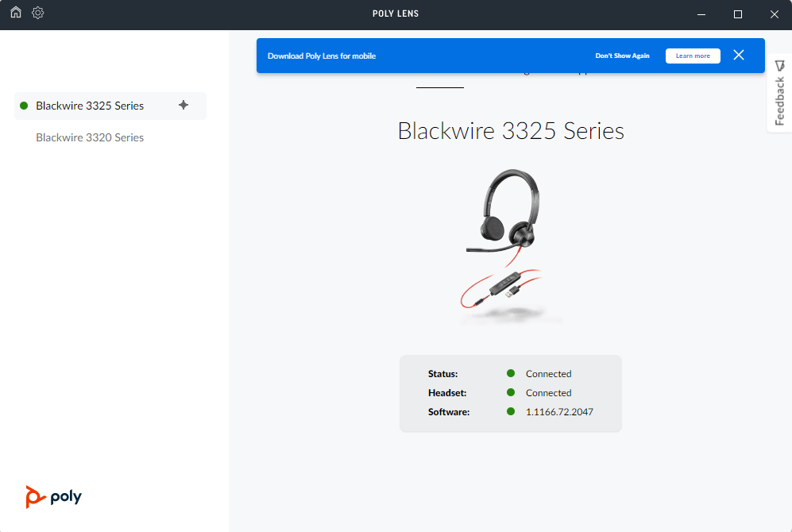Dismiss the mobile download banner with X
The height and width of the screenshot is (532, 792).
pyautogui.click(x=739, y=56)
